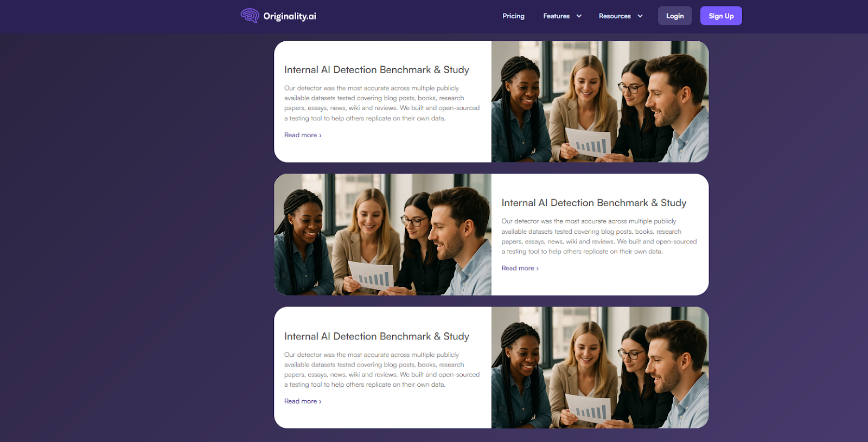Screen dimensions: 868x442
Task: Click the third card's description paragraph
Action: [x=382, y=369]
